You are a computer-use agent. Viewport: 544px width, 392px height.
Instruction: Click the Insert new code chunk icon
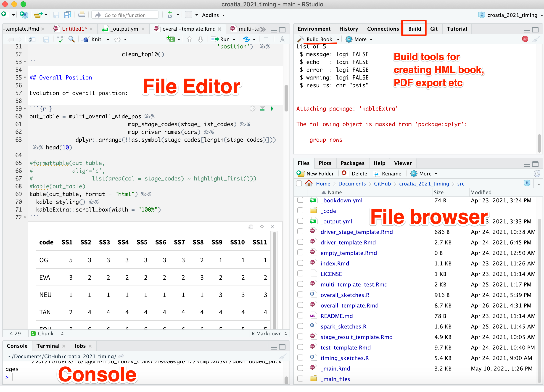pyautogui.click(x=171, y=39)
